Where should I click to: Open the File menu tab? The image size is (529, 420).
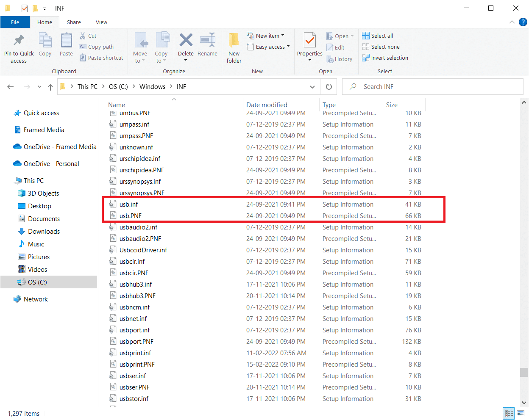point(15,22)
